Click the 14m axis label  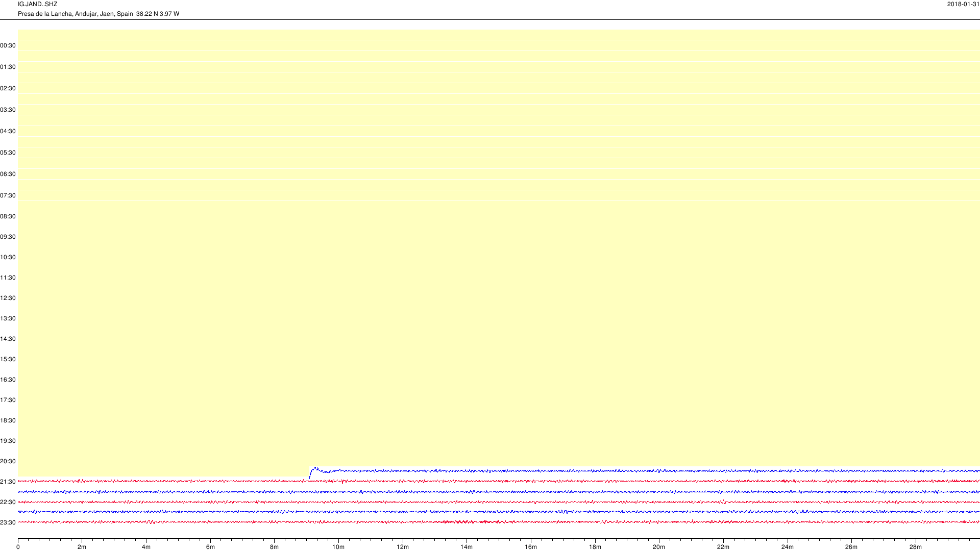(467, 547)
